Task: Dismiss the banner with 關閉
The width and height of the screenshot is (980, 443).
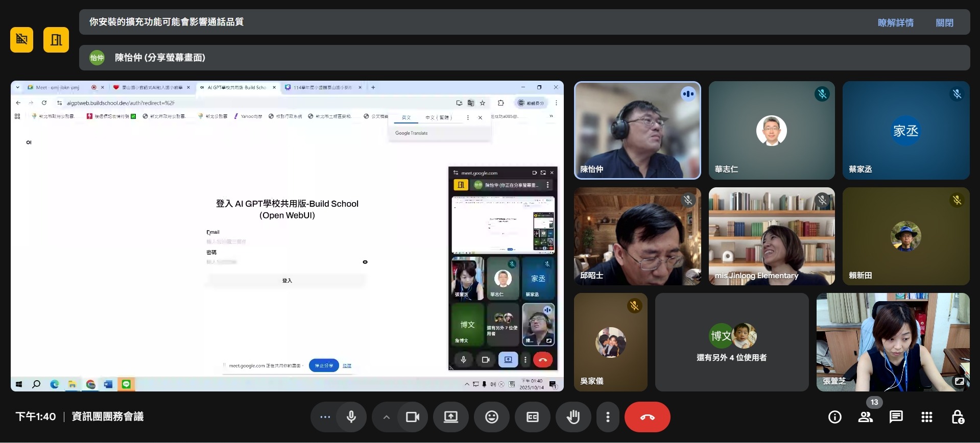Action: (x=944, y=22)
